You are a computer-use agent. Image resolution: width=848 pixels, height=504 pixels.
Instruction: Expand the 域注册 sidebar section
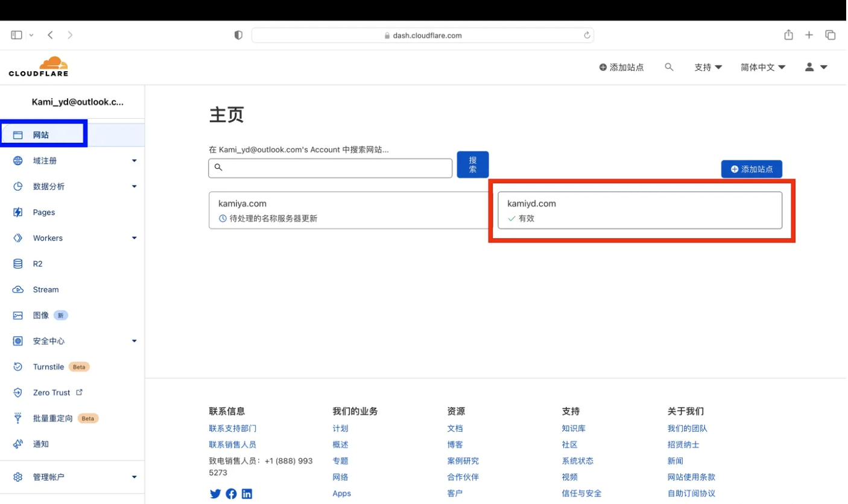(x=134, y=161)
